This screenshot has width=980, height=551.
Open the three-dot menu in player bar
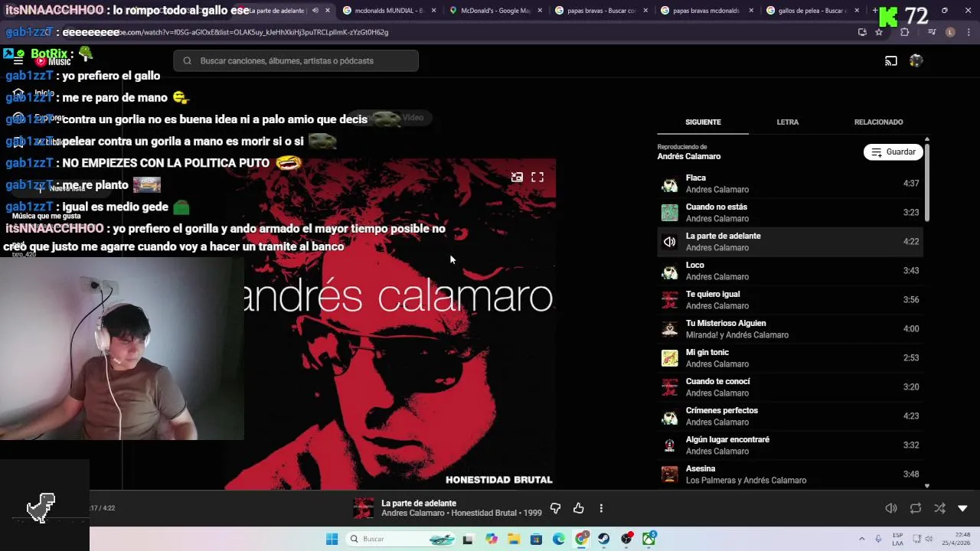(x=601, y=508)
